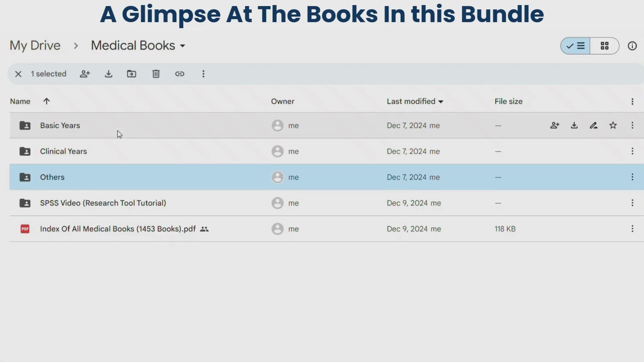Click rename pencil on Basic Years row
644x362 pixels.
[593, 125]
